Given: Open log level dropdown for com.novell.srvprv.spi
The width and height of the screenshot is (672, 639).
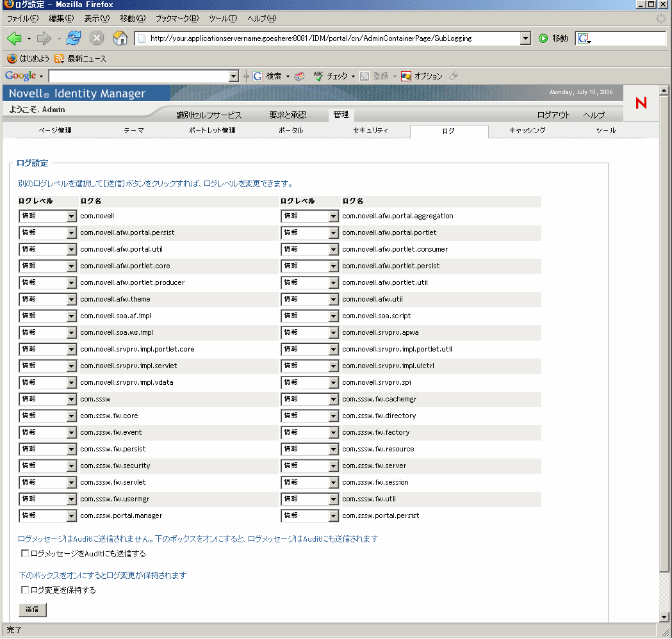Looking at the screenshot, I should coord(310,382).
